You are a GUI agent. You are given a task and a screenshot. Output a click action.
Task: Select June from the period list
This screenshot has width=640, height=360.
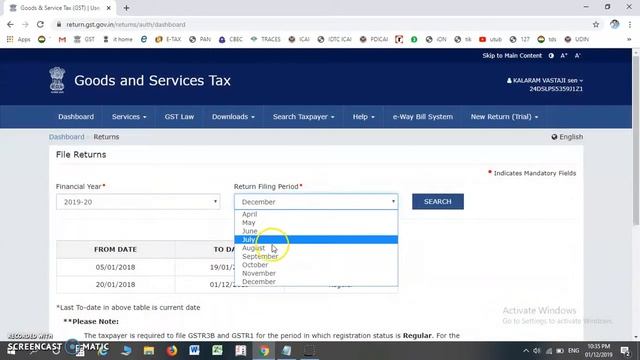tap(316, 231)
